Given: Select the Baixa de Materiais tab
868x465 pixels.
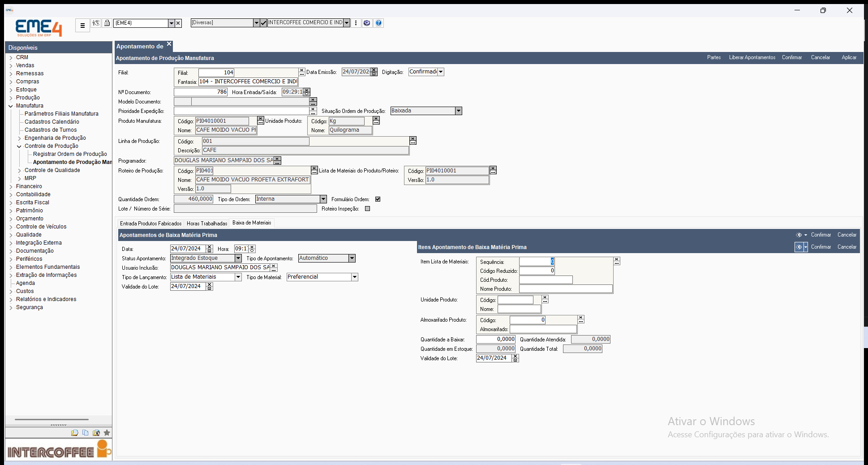Looking at the screenshot, I should point(252,223).
